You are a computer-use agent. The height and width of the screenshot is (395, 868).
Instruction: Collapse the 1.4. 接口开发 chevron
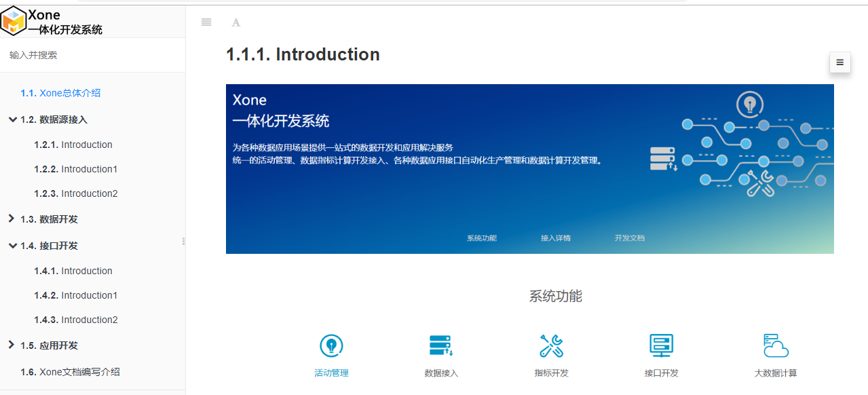click(12, 245)
